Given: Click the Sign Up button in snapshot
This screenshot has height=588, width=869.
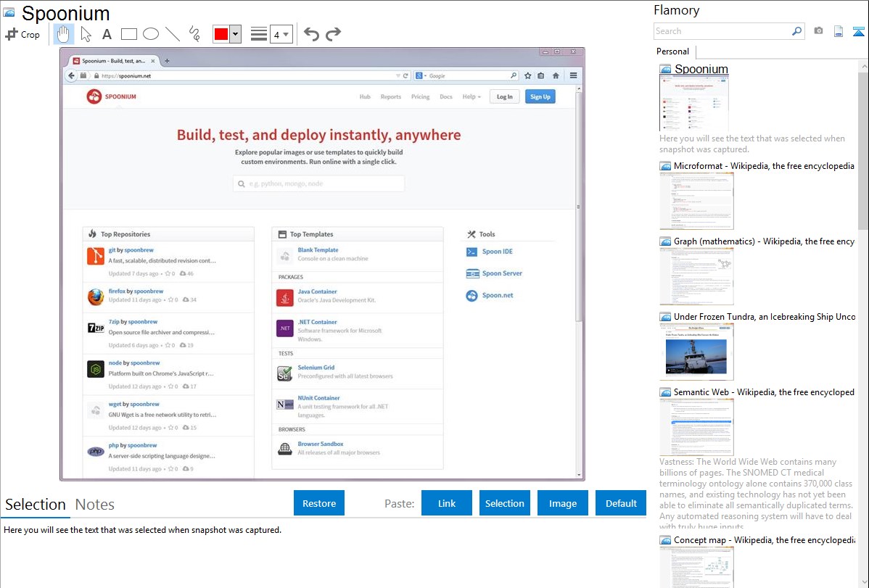Looking at the screenshot, I should [540, 96].
